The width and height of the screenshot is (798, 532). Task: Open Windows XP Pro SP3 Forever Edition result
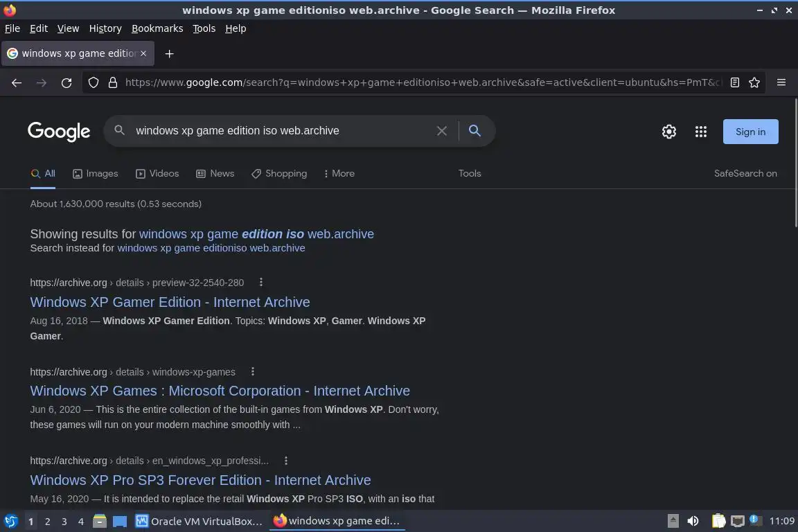(200, 480)
